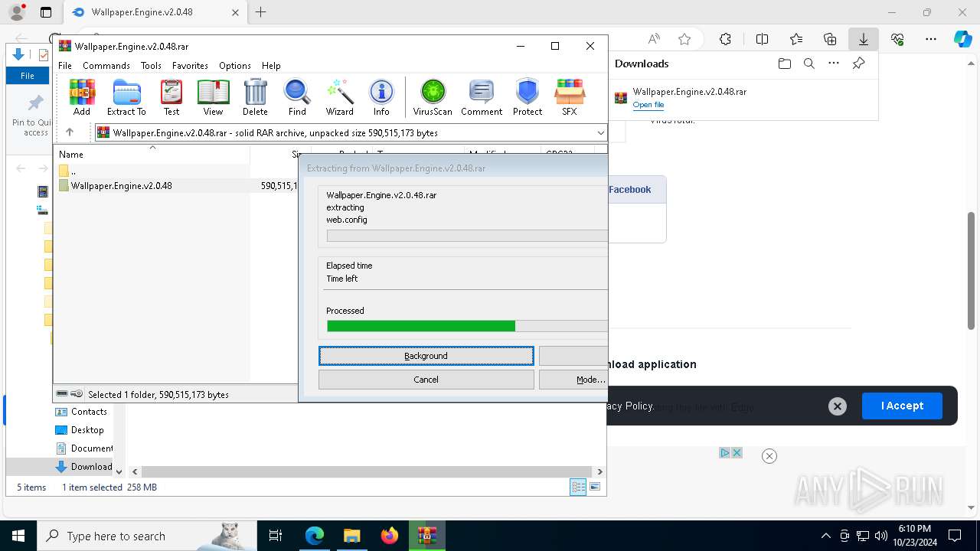Click the Protect shield icon
Viewport: 980px width, 551px height.
(x=528, y=97)
